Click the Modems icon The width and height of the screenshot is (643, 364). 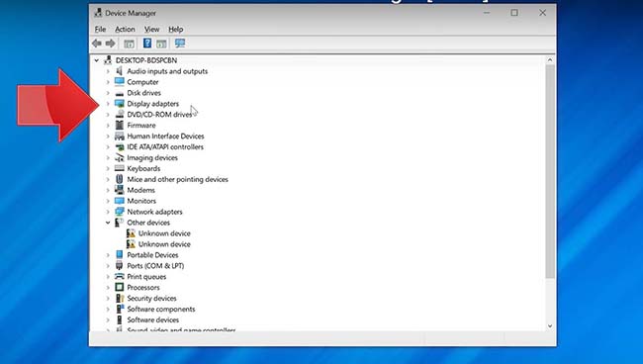click(x=120, y=190)
